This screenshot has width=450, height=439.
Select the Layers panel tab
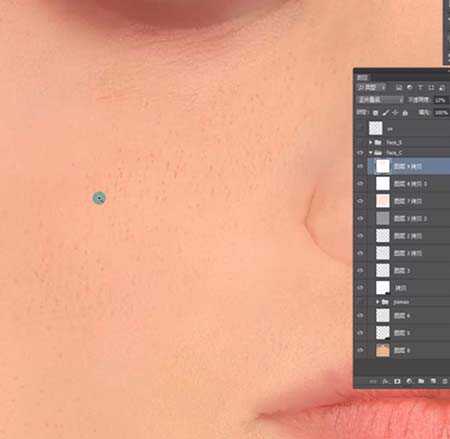pyautogui.click(x=362, y=78)
